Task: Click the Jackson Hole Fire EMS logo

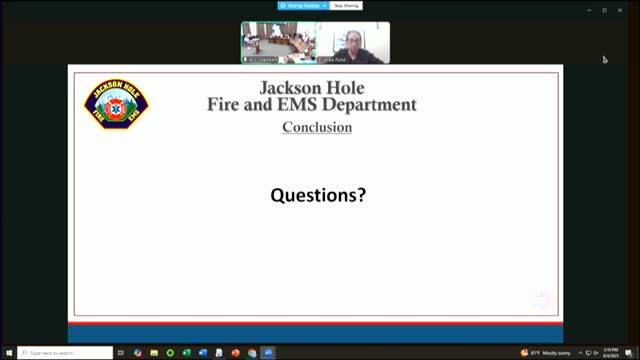Action: point(116,104)
